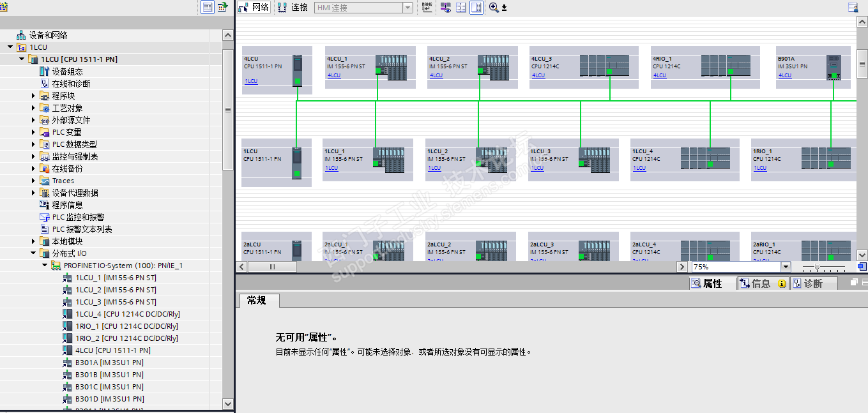Expand the Traces tree node
This screenshot has height=413, width=868.
34,181
